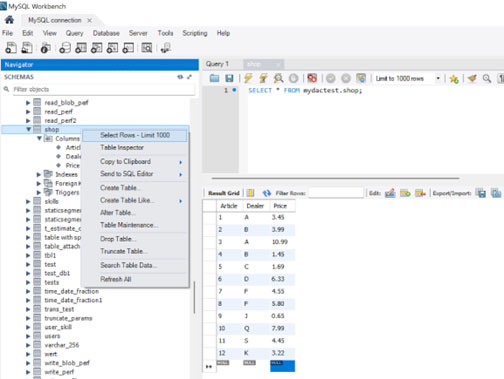Image resolution: width=504 pixels, height=379 pixels.
Task: Refresh schemas icon in Navigator
Action: tap(180, 77)
